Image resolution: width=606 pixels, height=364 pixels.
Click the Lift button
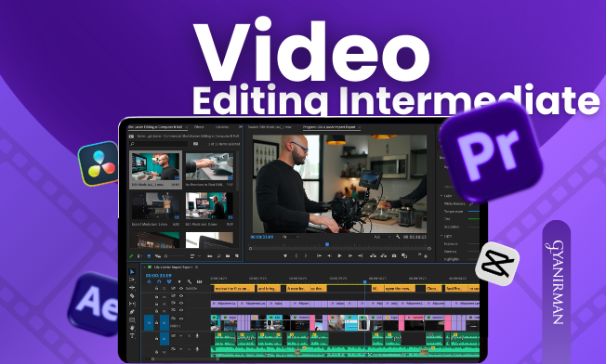(373, 255)
